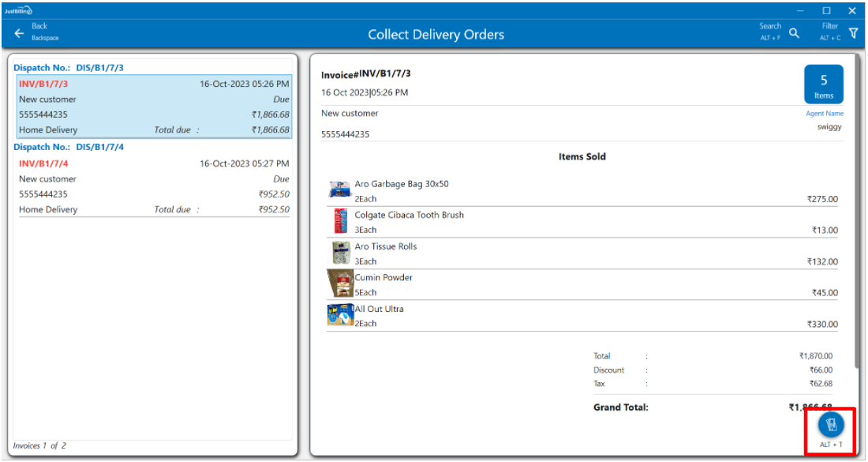
Task: Click the Collect Delivery Orders title
Action: (x=436, y=34)
